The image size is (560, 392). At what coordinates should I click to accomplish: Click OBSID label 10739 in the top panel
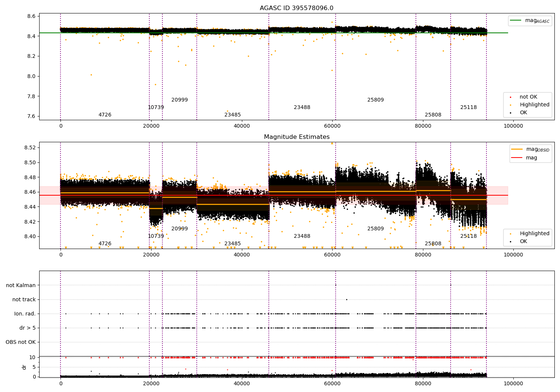tap(156, 108)
